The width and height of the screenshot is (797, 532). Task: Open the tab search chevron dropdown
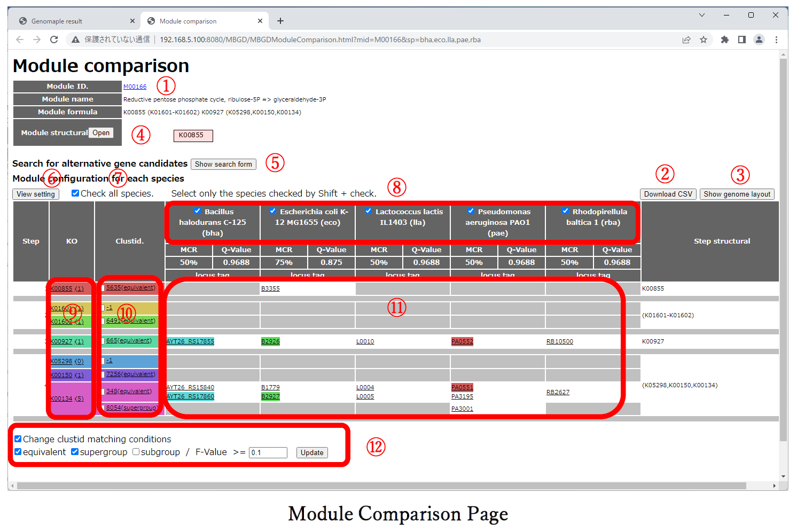702,15
